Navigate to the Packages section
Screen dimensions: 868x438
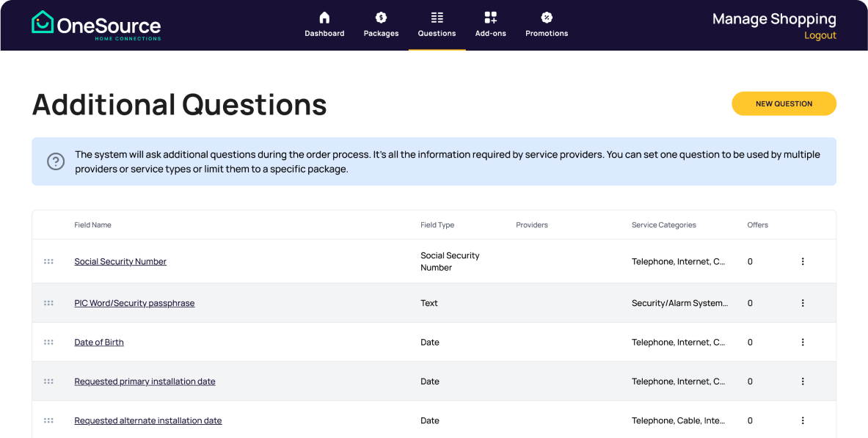point(381,33)
